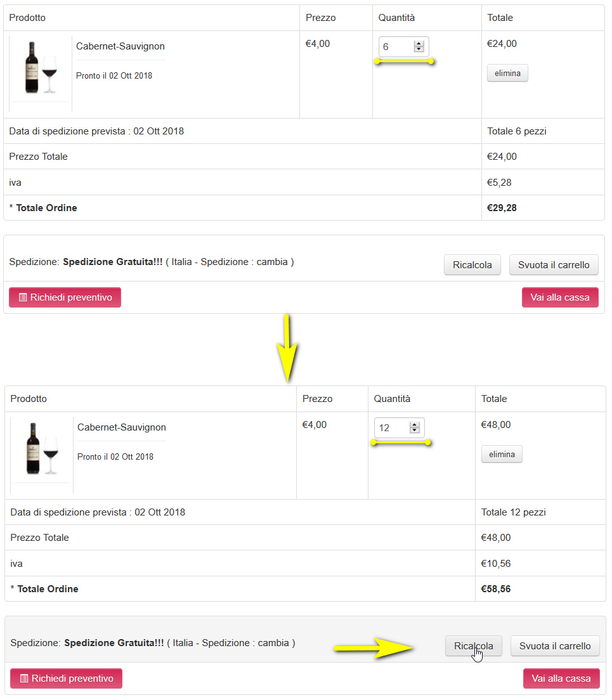Image resolution: width=612 pixels, height=700 pixels.
Task: Increase quantity with up arrow on 12 field
Action: coord(414,425)
